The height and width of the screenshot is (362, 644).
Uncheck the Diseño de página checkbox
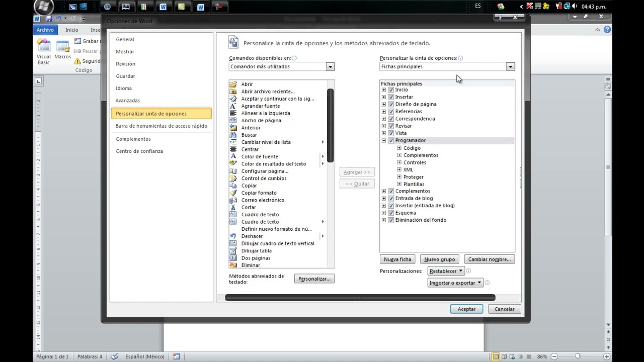click(x=391, y=104)
